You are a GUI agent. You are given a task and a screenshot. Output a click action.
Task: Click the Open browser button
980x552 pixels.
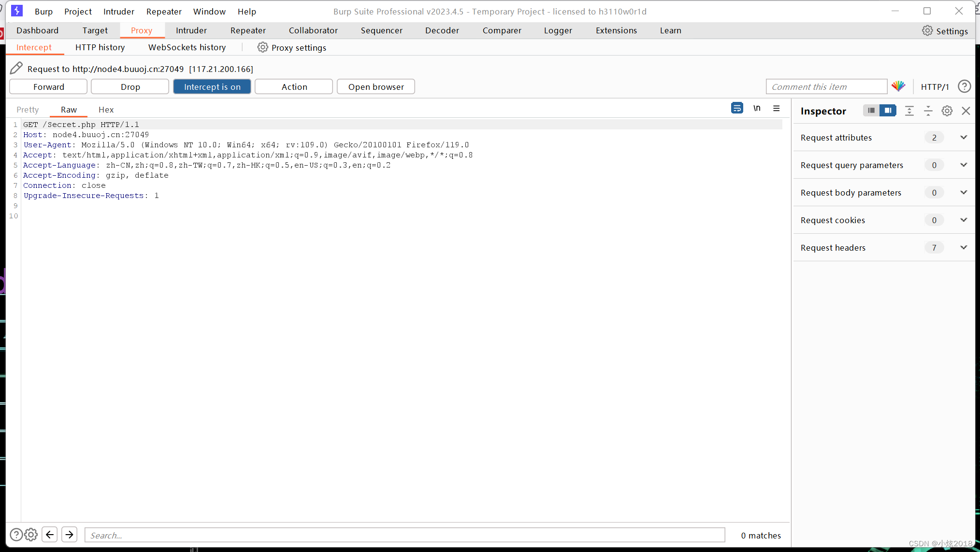(375, 87)
